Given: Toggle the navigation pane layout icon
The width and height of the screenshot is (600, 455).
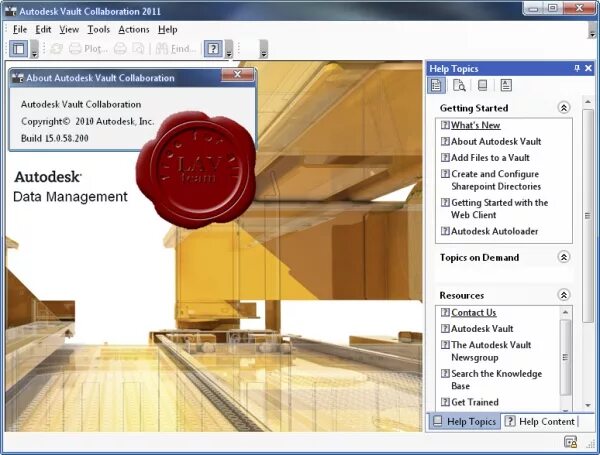Looking at the screenshot, I should click(x=18, y=49).
